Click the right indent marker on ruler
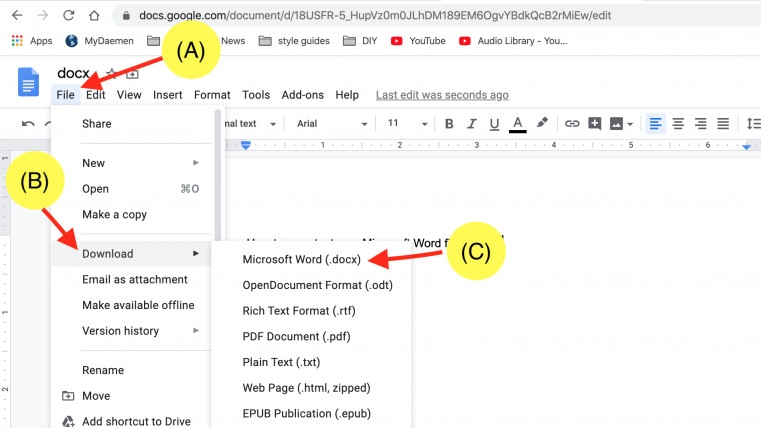Image resolution: width=761 pixels, height=428 pixels. [x=746, y=146]
